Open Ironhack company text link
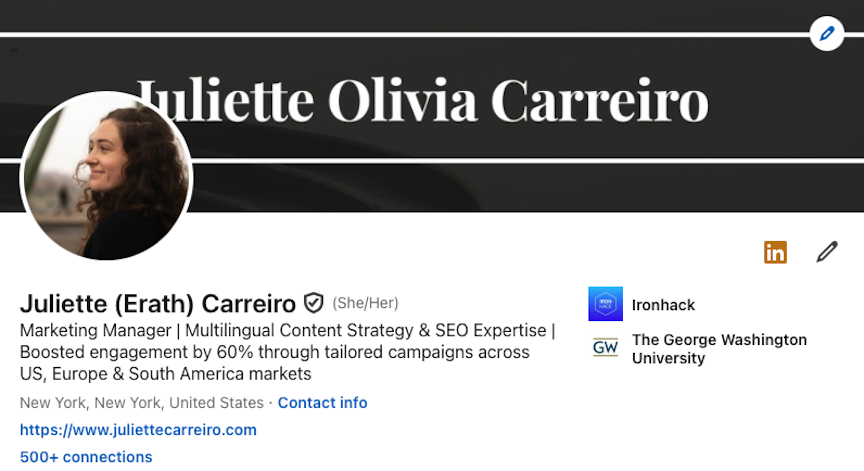Image resolution: width=864 pixels, height=471 pixels. pyautogui.click(x=663, y=305)
